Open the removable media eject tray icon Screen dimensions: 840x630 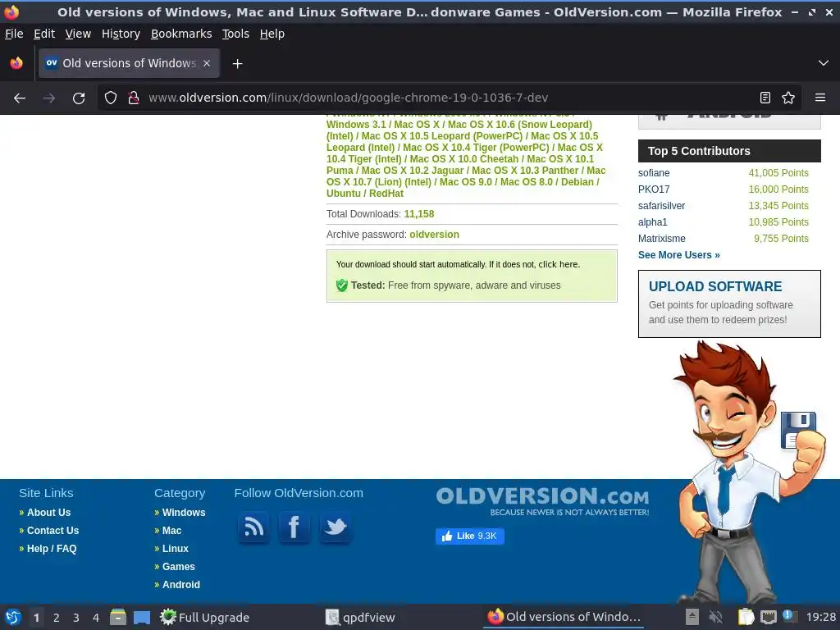pos(692,617)
